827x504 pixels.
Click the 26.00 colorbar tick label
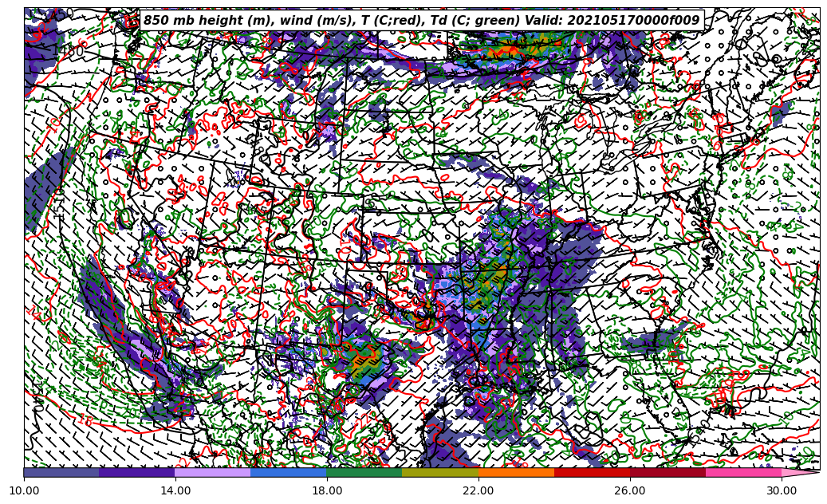click(x=630, y=490)
